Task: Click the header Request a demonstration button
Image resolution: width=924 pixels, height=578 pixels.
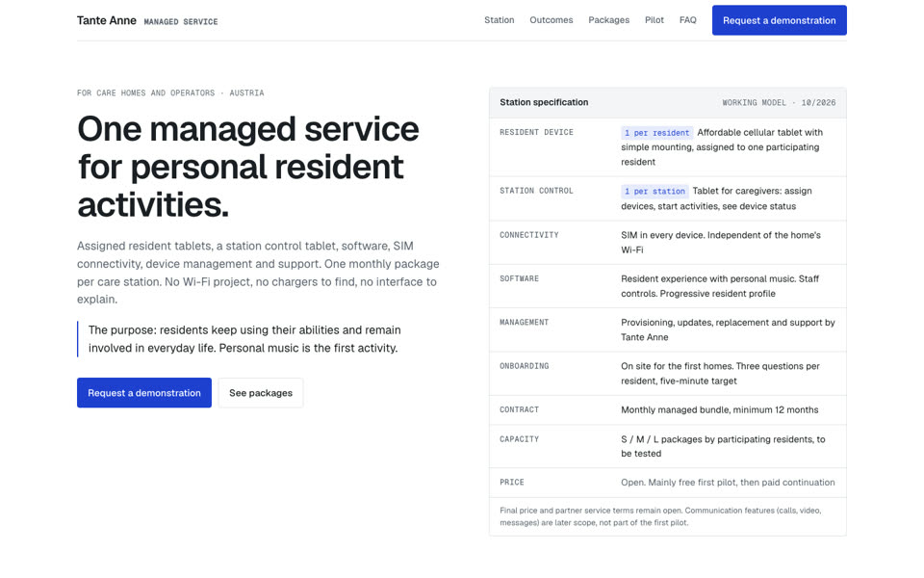Action: click(x=779, y=20)
